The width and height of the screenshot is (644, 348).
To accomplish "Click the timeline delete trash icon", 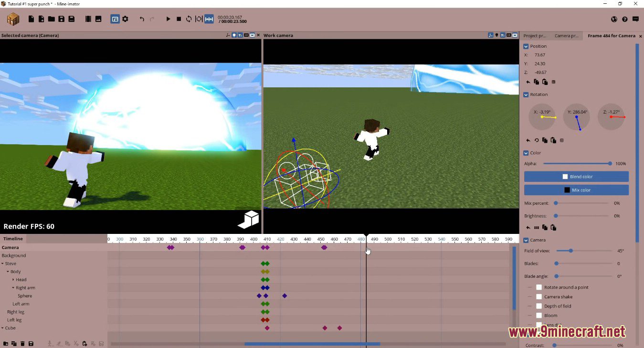I will tap(22, 344).
